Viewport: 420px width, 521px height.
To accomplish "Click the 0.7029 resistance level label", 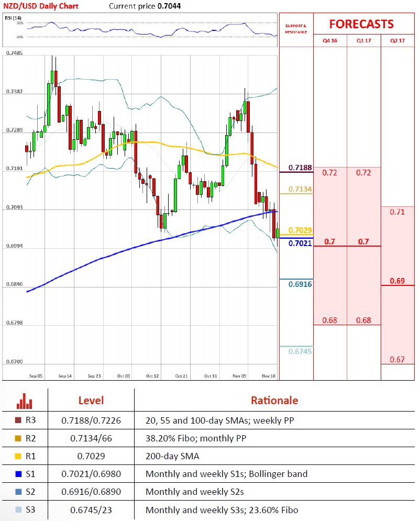I will [x=300, y=230].
